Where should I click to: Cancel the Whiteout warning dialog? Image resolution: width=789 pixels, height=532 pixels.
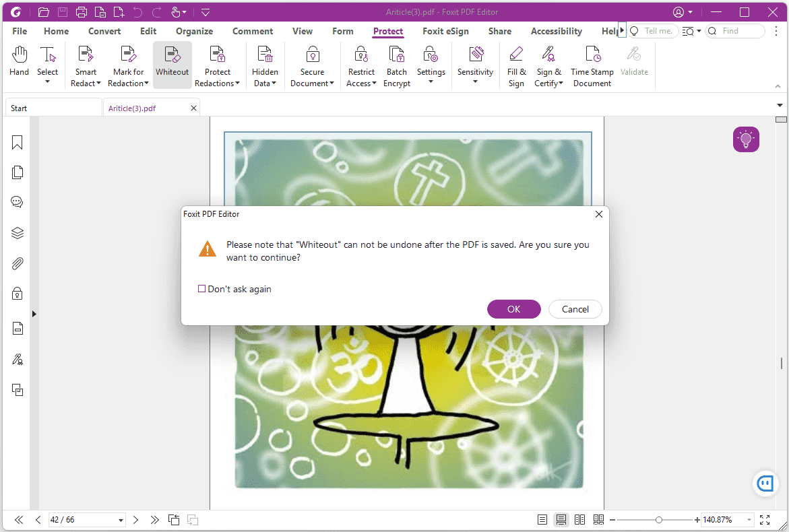[575, 308]
